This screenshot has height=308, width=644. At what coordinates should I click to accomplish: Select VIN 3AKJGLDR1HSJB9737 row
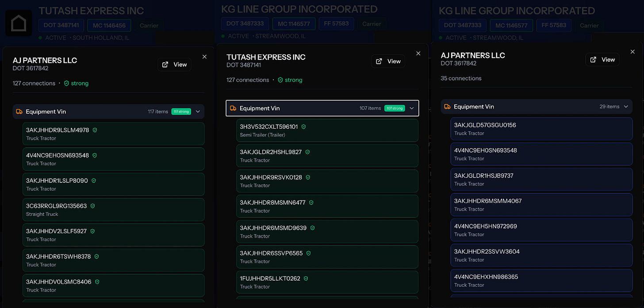[541, 179]
